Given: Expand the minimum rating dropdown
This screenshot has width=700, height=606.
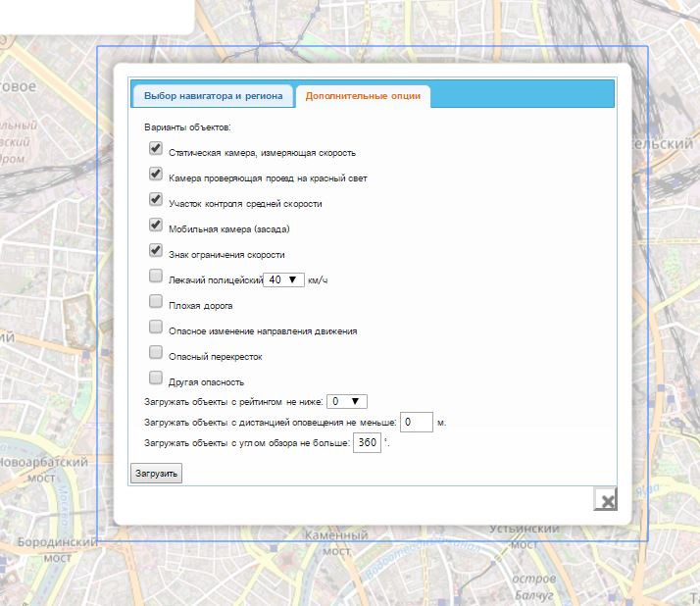Looking at the screenshot, I should [x=347, y=401].
